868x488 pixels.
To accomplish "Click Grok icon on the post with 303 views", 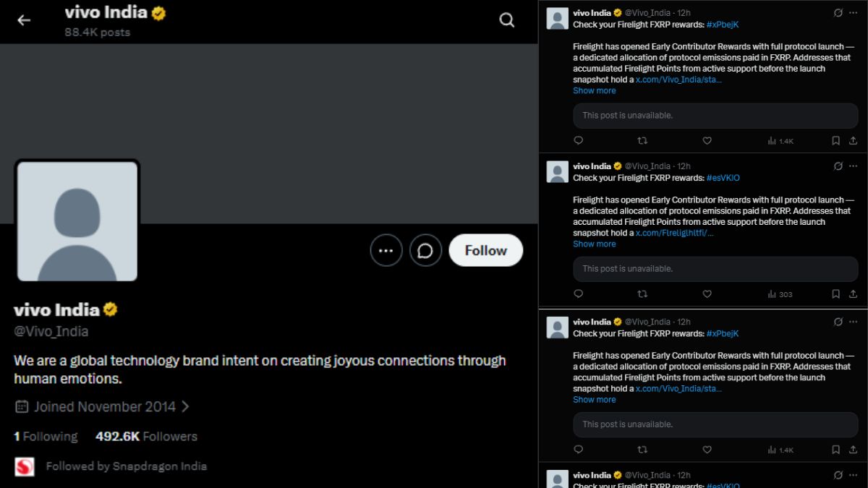I will click(838, 166).
